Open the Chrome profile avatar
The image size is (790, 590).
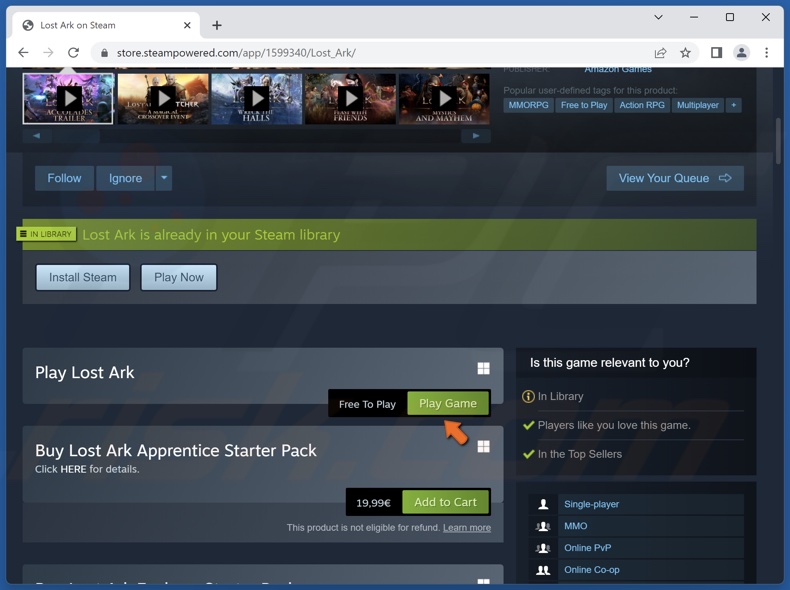741,52
